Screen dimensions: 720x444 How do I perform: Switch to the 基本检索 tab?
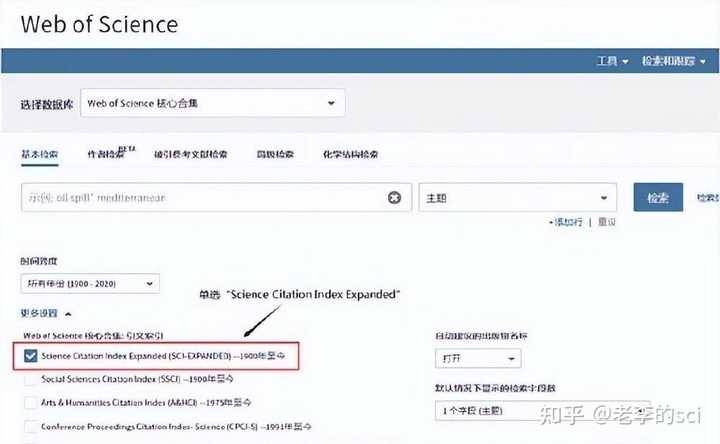(39, 154)
